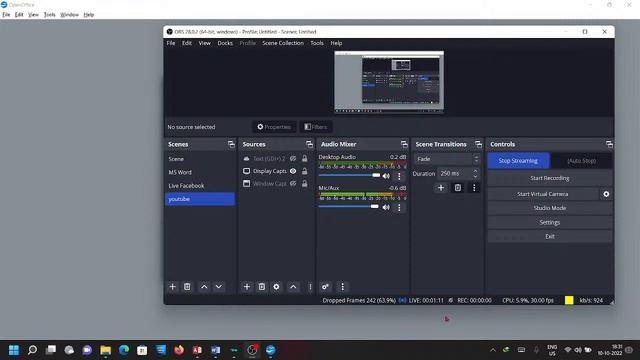The image size is (640, 360).
Task: Open Fade transition dropdown
Action: click(x=447, y=159)
